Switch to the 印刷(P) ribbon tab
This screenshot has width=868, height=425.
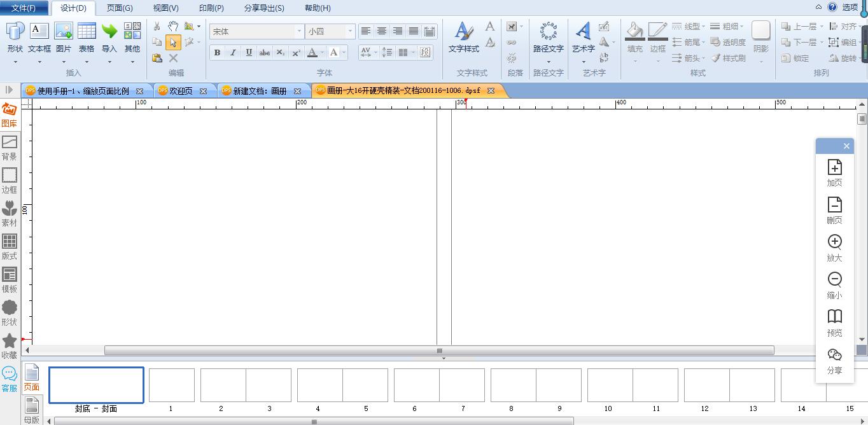click(x=211, y=8)
